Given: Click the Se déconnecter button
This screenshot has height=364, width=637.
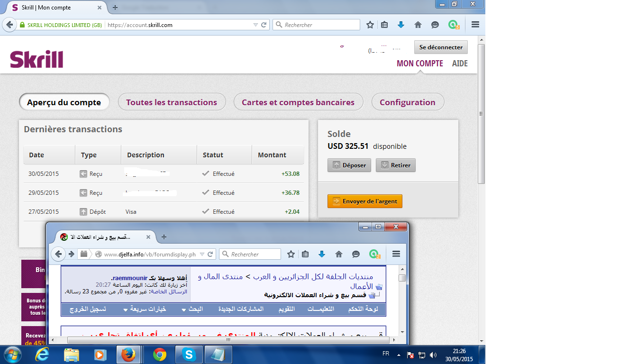Looking at the screenshot, I should tap(441, 47).
